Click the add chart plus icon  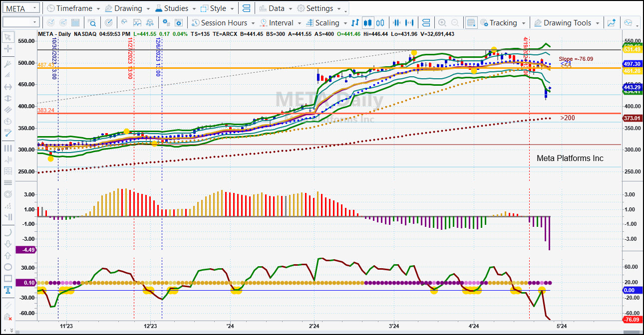click(612, 23)
